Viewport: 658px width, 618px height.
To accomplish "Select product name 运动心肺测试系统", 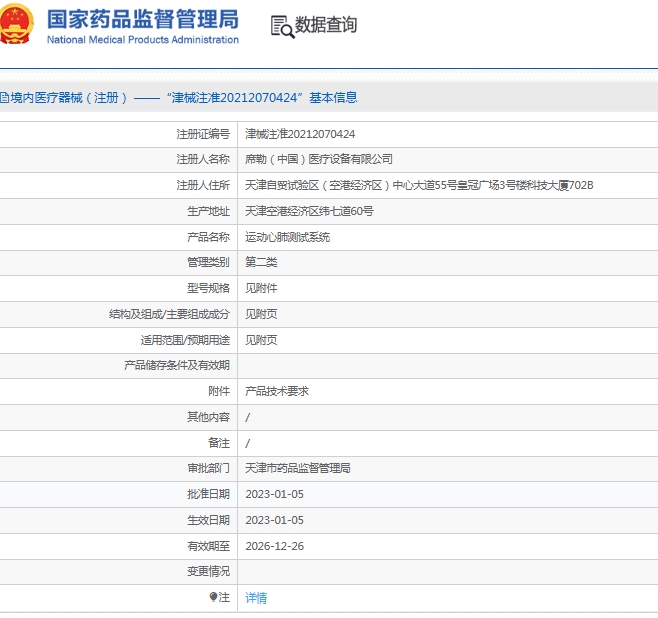I will [x=287, y=237].
